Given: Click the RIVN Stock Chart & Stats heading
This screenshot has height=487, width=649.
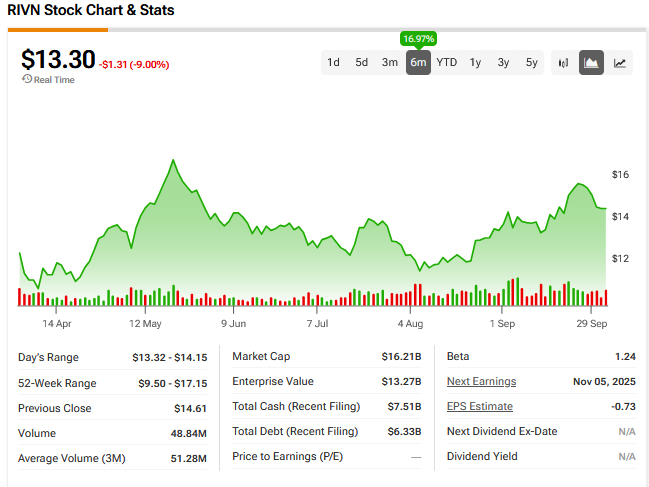Looking at the screenshot, I should point(90,11).
